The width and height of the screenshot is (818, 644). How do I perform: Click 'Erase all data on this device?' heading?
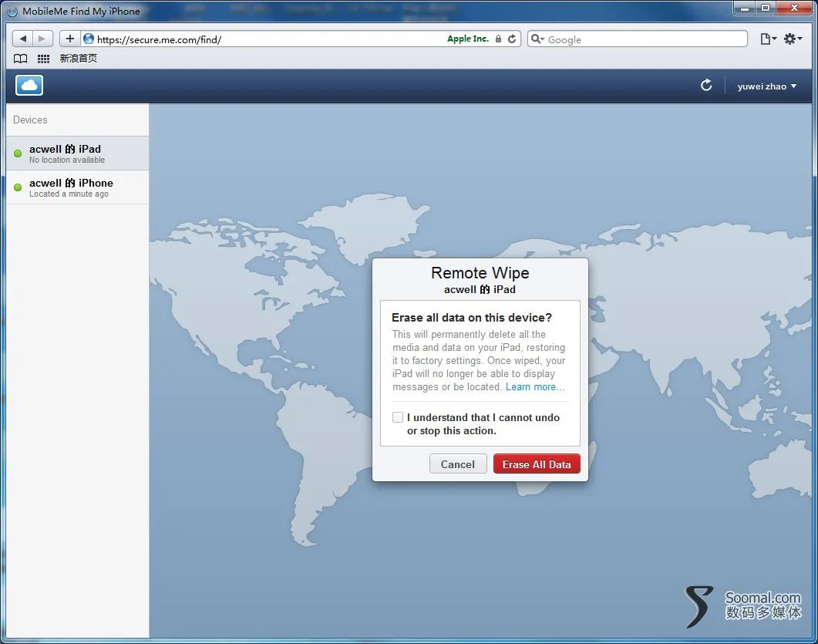pos(472,317)
